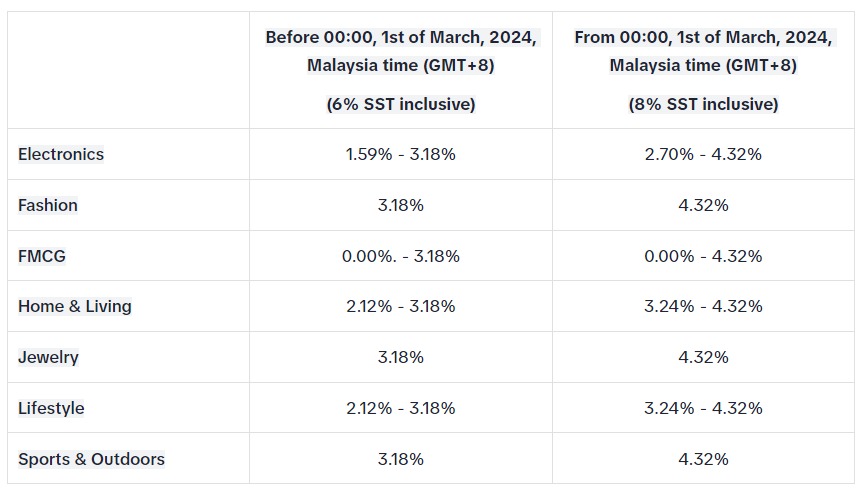Select the FMCG 0.00% - 4.32% cell
This screenshot has height=491, width=863.
click(x=703, y=256)
